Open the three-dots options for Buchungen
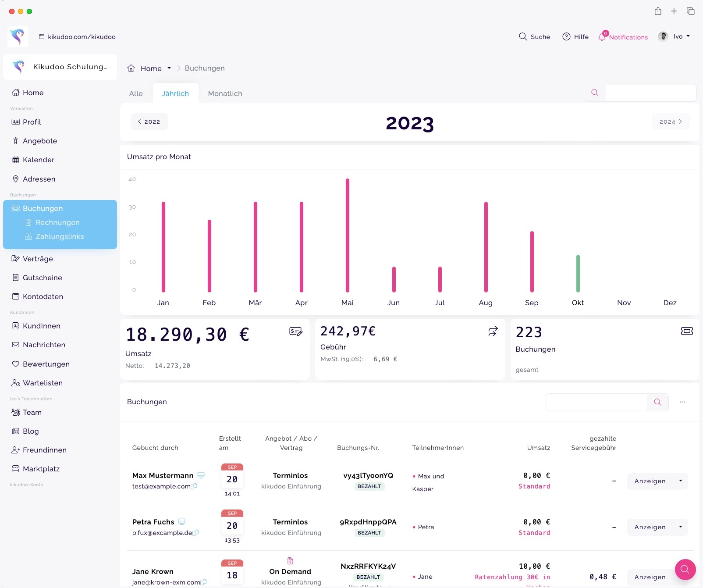 click(x=682, y=402)
